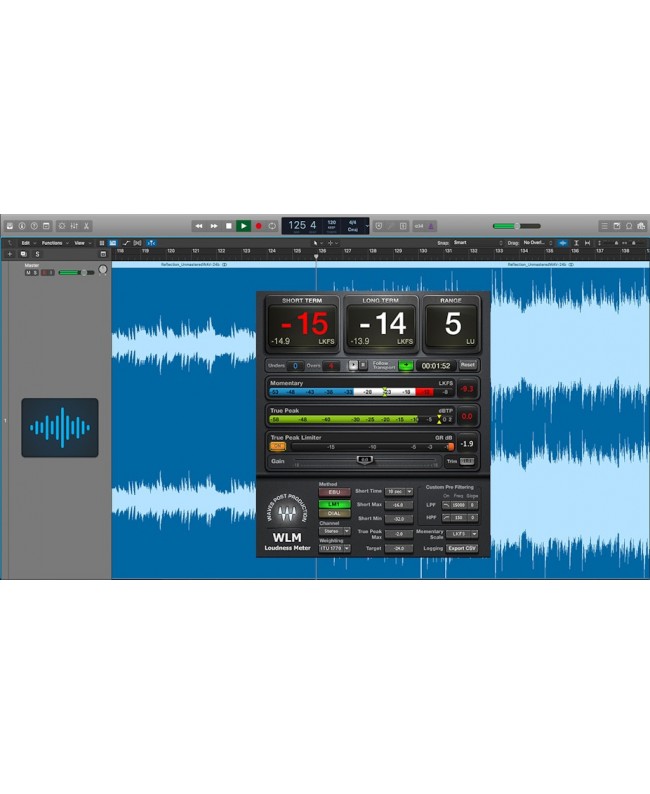Viewport: 650px width, 794px height.
Task: Click the Trim button in WLM
Action: pos(466,461)
